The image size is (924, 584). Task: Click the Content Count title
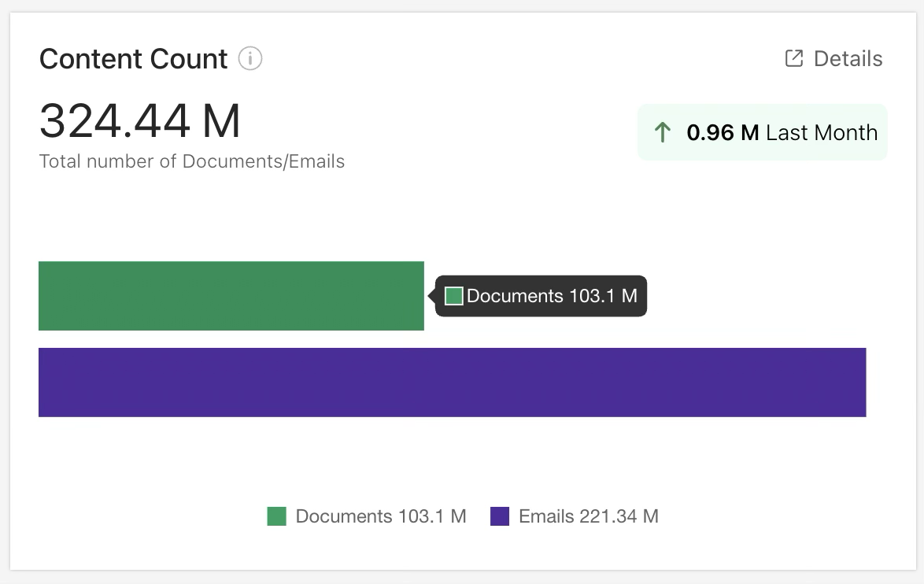tap(133, 59)
